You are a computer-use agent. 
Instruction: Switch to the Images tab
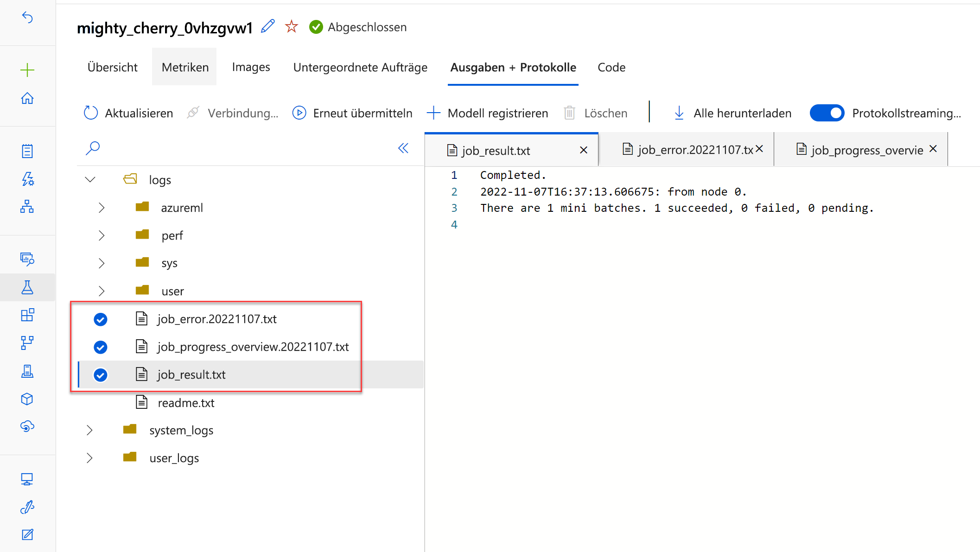click(251, 67)
